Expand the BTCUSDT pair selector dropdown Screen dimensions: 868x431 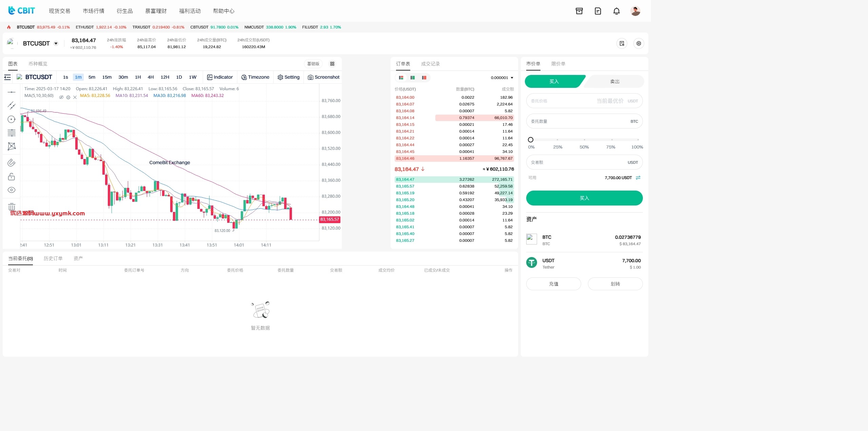[x=56, y=43]
